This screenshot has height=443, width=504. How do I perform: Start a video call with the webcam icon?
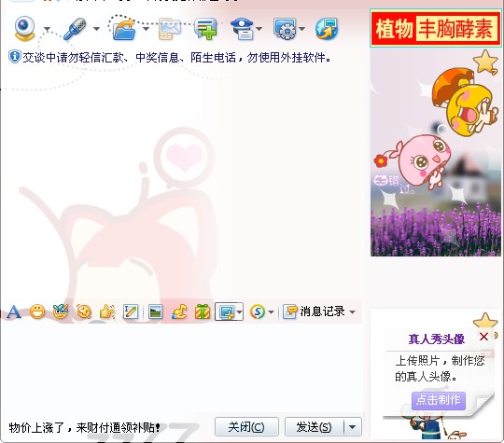(x=25, y=29)
